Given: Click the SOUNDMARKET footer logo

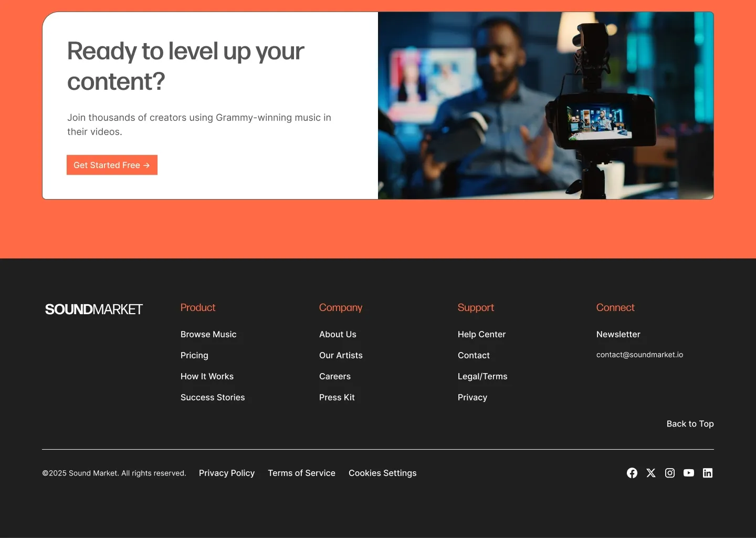Looking at the screenshot, I should 94,309.
